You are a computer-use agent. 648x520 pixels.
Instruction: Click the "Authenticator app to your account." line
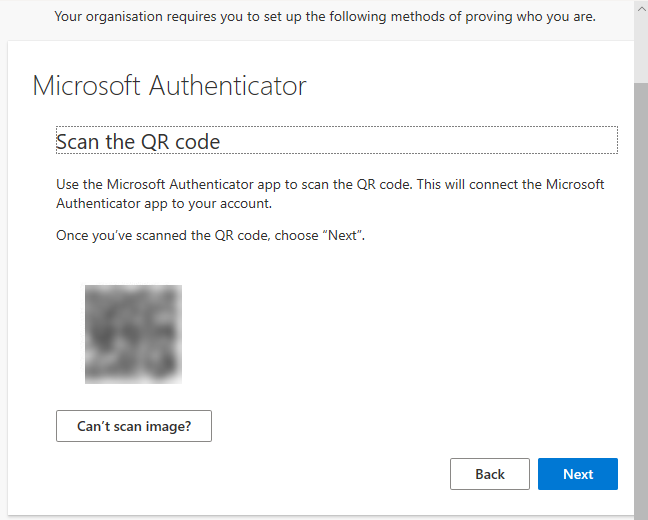pos(164,203)
